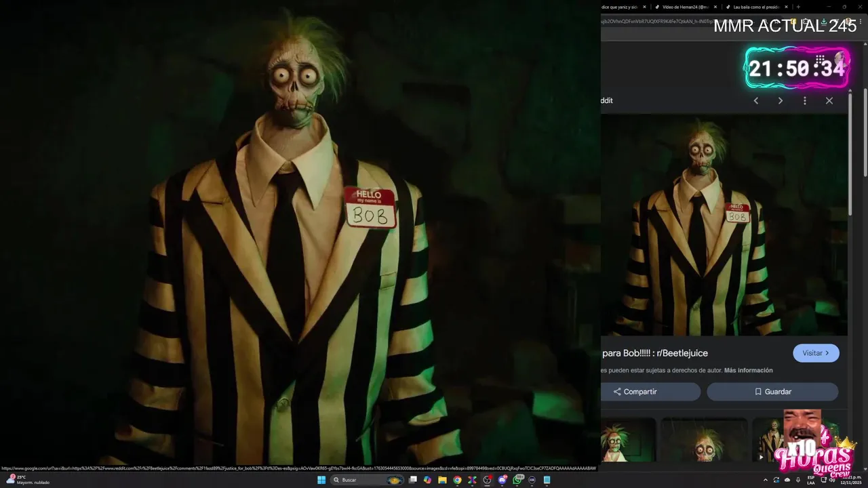This screenshot has height=488, width=868.
Task: Open the three-dot options in image viewer
Action: pyautogui.click(x=805, y=100)
